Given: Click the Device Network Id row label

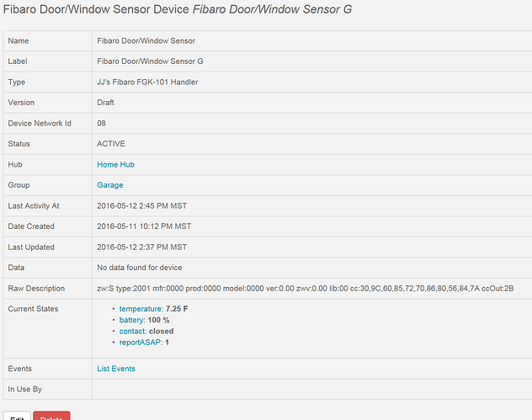Looking at the screenshot, I should click(40, 123).
